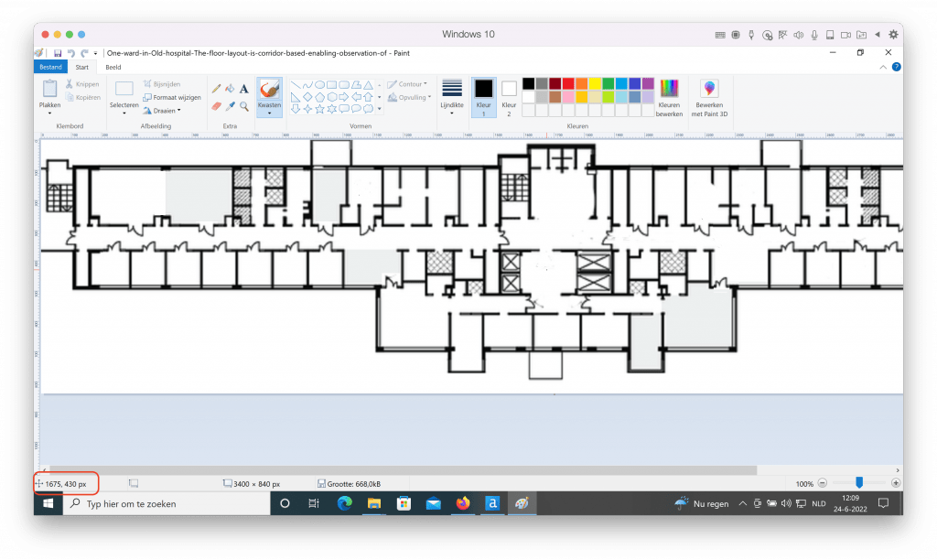The image size is (937, 560).
Task: Open the Draaien rotate dropdown
Action: point(167,110)
